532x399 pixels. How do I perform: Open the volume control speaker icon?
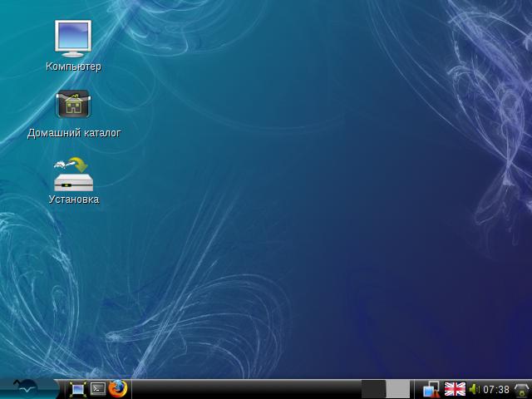475,389
